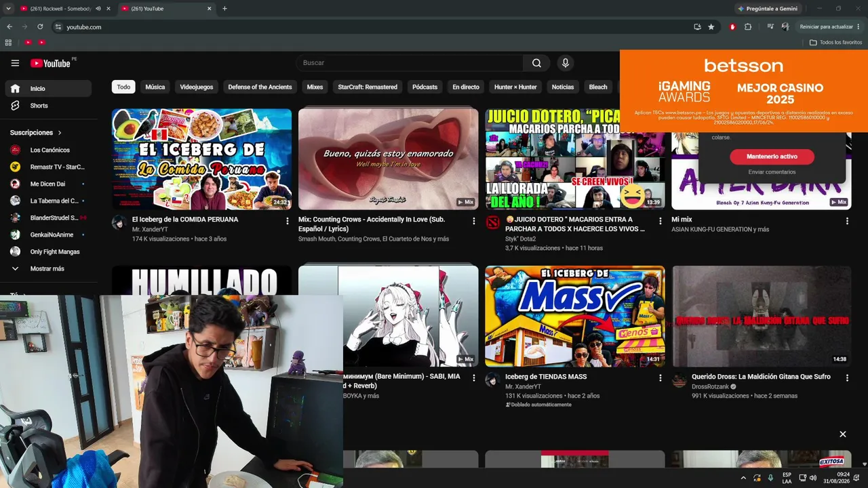
Task: Open options menu for Bare Minimum mix
Action: 474,378
